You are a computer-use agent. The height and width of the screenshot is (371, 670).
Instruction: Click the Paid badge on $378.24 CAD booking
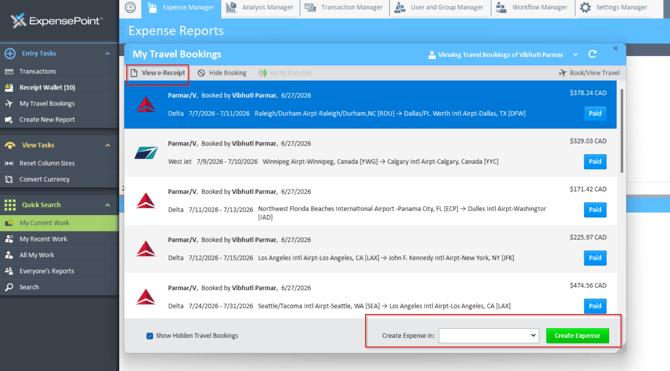click(x=595, y=114)
